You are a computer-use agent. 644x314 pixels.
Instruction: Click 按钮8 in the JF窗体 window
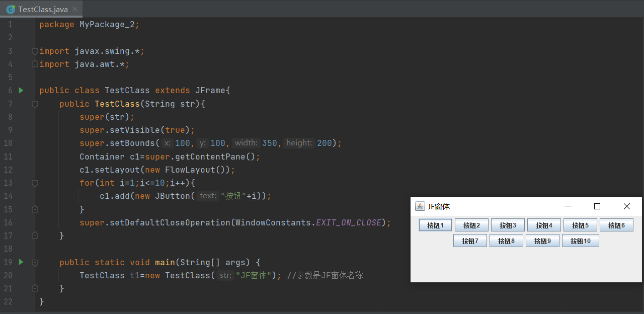pyautogui.click(x=506, y=241)
